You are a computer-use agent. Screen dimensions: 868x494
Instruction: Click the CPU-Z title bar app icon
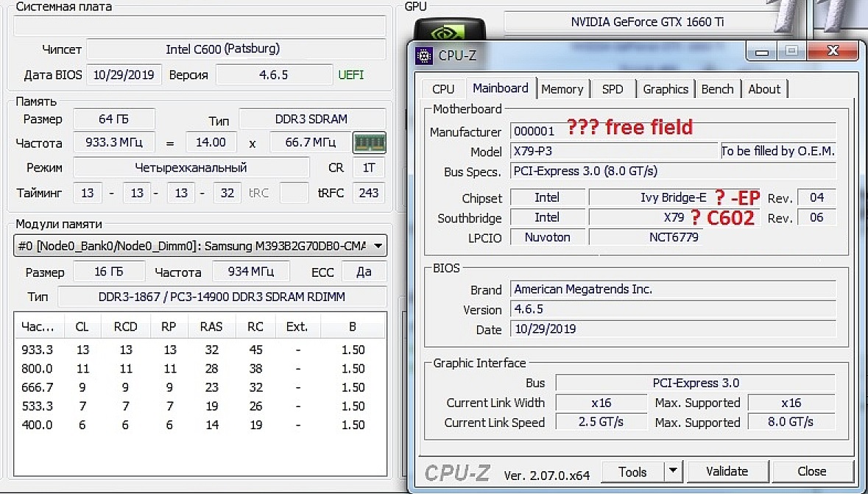[x=424, y=55]
